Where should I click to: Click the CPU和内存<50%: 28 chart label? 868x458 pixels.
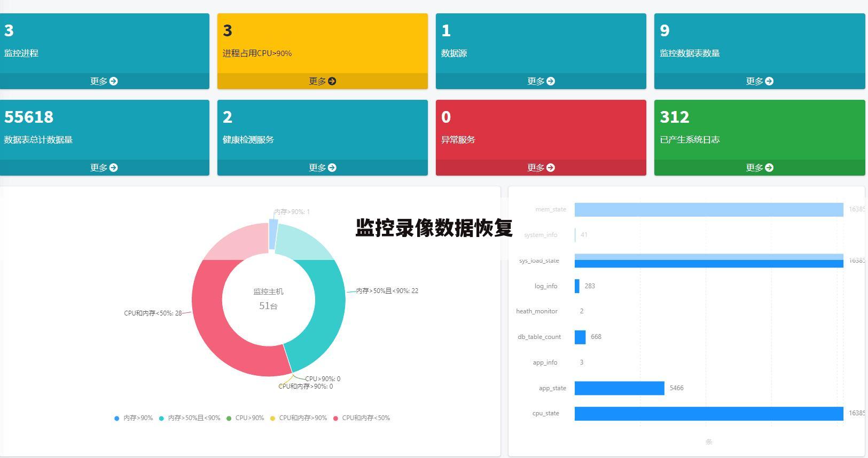coord(153,313)
